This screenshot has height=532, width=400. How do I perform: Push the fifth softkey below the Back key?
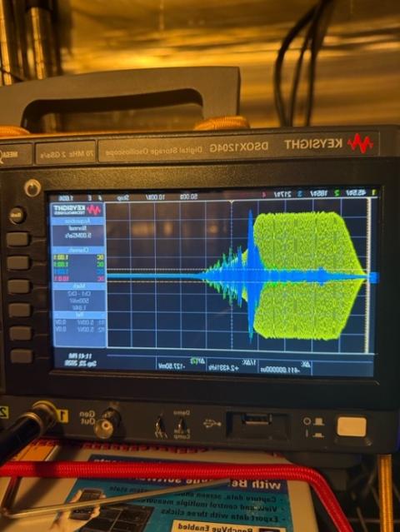click(x=20, y=333)
